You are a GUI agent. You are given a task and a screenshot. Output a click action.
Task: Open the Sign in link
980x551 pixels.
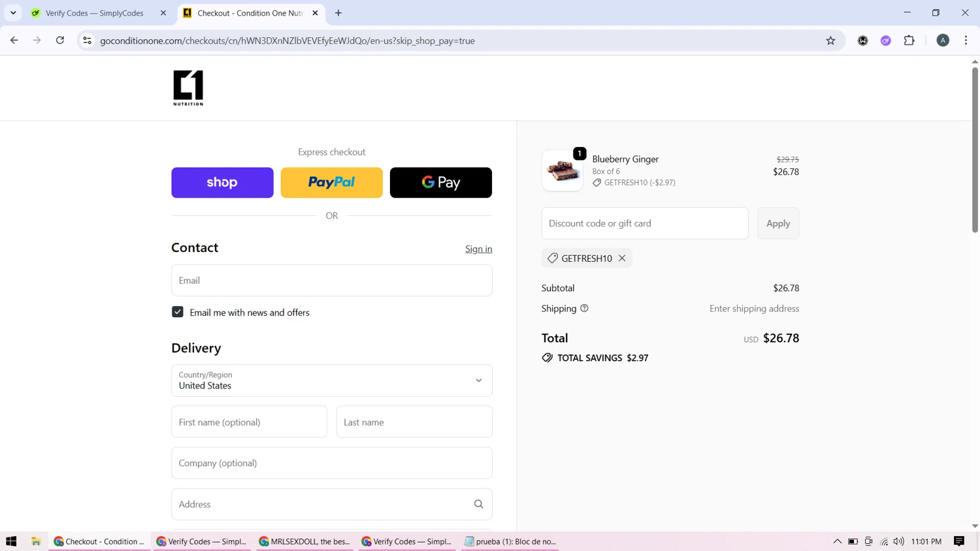pos(479,249)
